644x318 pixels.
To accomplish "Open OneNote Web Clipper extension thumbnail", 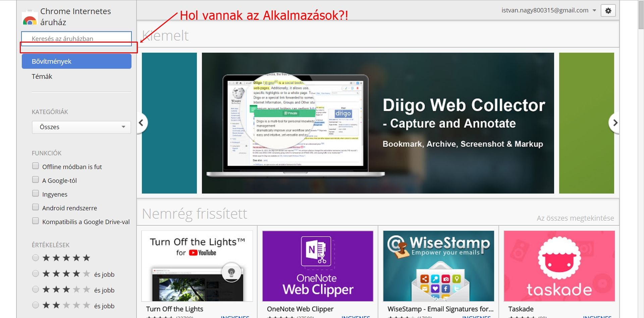I will coord(318,266).
